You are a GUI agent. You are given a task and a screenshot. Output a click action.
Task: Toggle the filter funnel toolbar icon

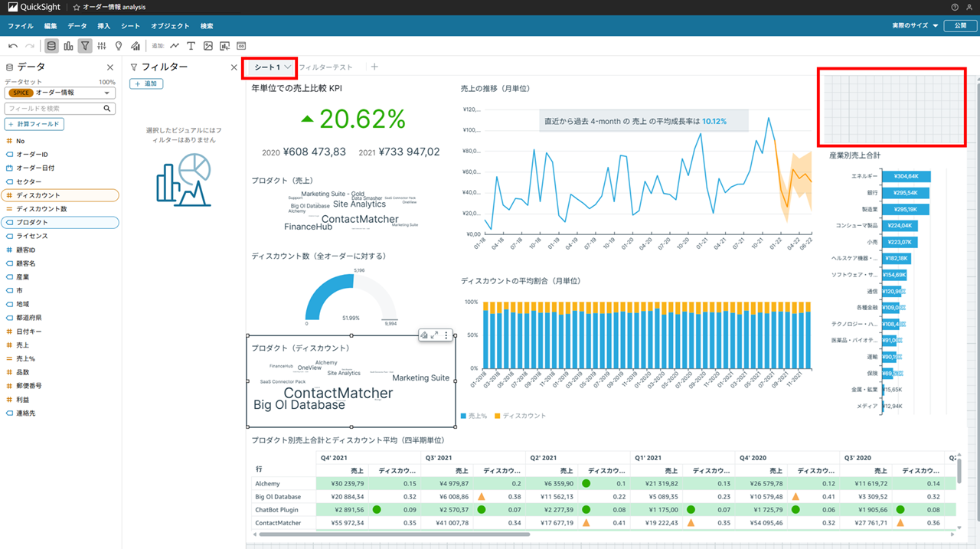85,46
